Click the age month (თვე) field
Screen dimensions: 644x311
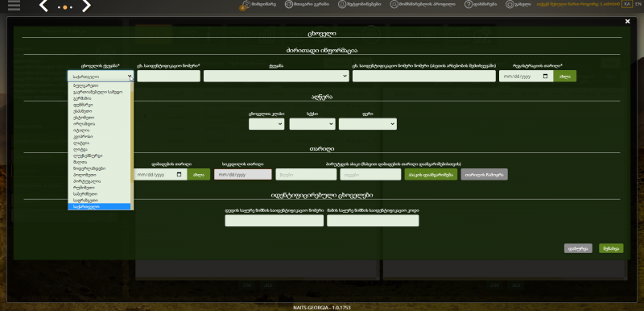[x=370, y=174]
